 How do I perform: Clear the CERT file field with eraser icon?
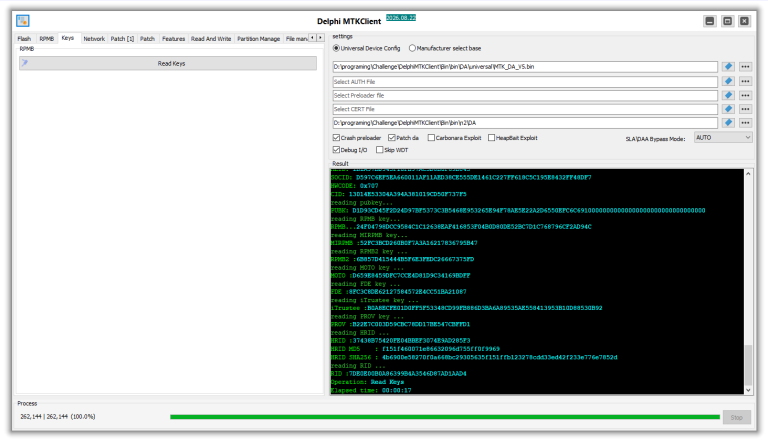tap(728, 109)
